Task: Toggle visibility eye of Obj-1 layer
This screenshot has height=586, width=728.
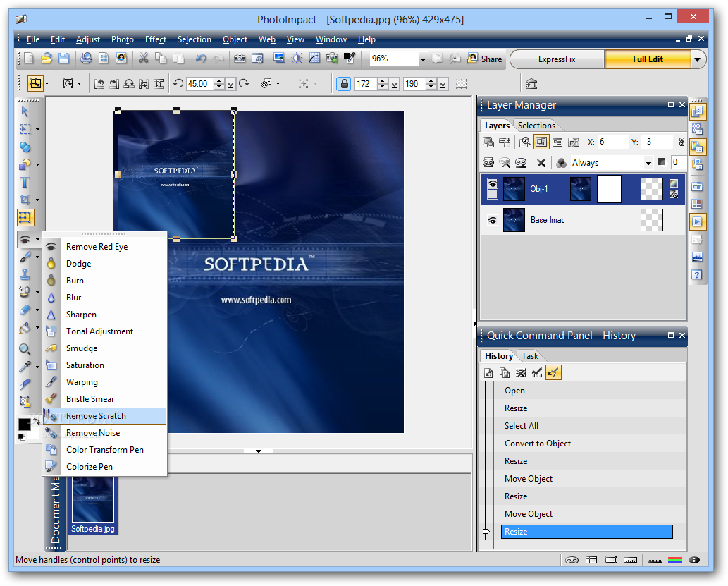Action: coord(493,183)
